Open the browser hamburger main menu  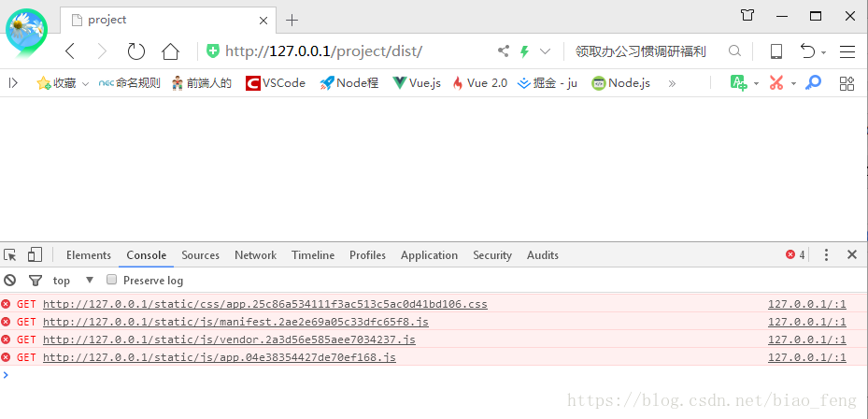(847, 51)
